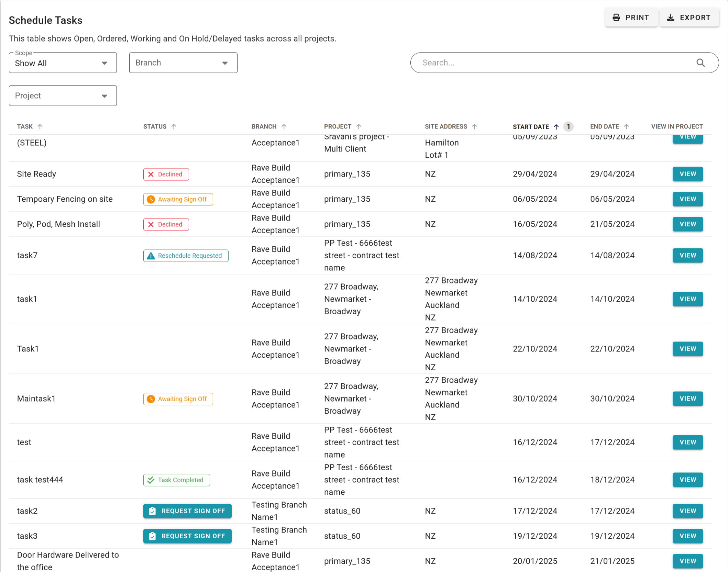Click Awaiting Sign Off for Tempoary Fencing
Viewport: 728px width, 572px height.
coord(178,199)
